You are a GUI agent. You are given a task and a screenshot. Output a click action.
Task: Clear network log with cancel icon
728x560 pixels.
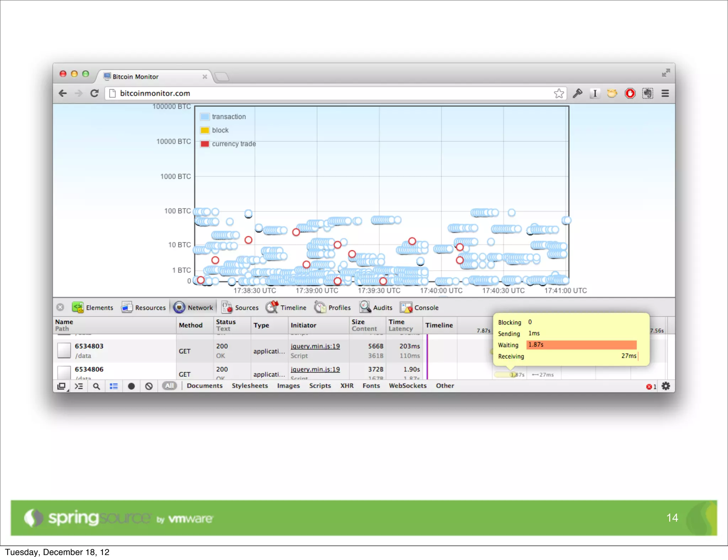tap(149, 386)
